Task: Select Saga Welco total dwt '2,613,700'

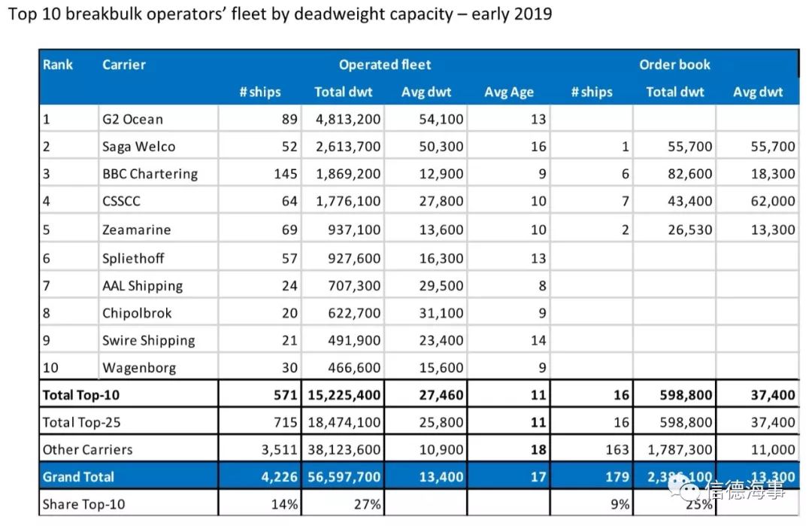Action: click(x=348, y=147)
